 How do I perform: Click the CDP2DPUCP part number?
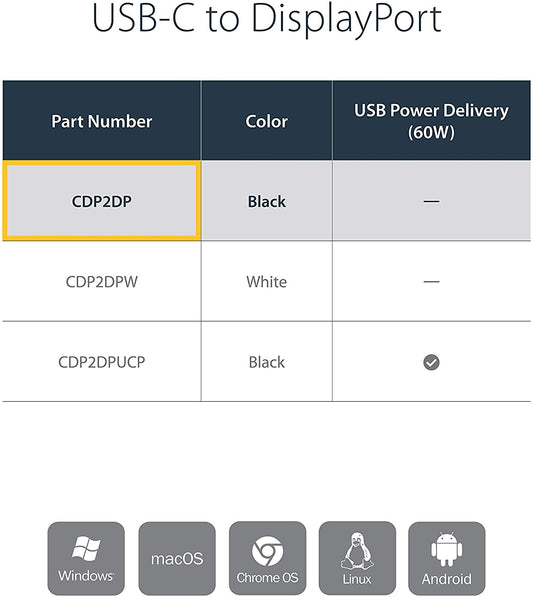[x=102, y=362]
